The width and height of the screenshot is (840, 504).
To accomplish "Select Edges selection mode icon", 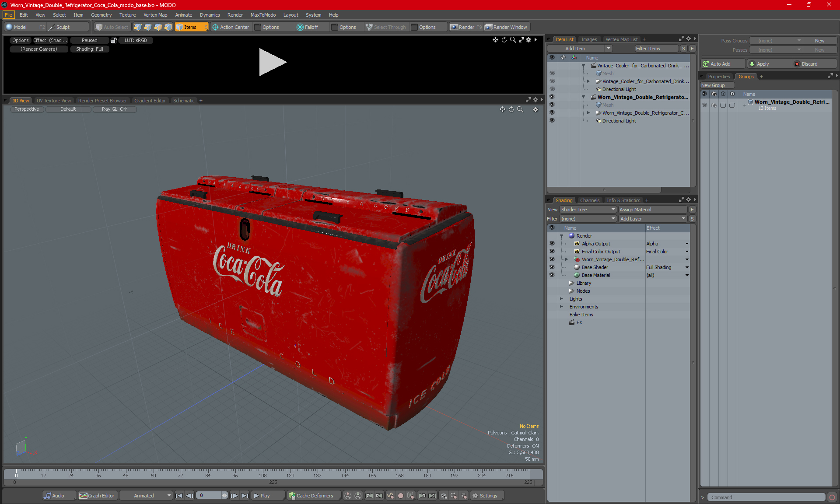I will (148, 27).
